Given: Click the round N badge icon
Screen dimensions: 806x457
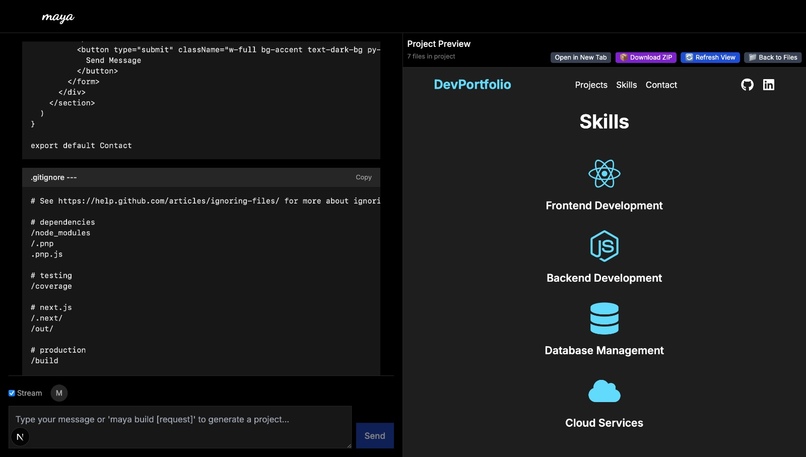Looking at the screenshot, I should coord(20,437).
